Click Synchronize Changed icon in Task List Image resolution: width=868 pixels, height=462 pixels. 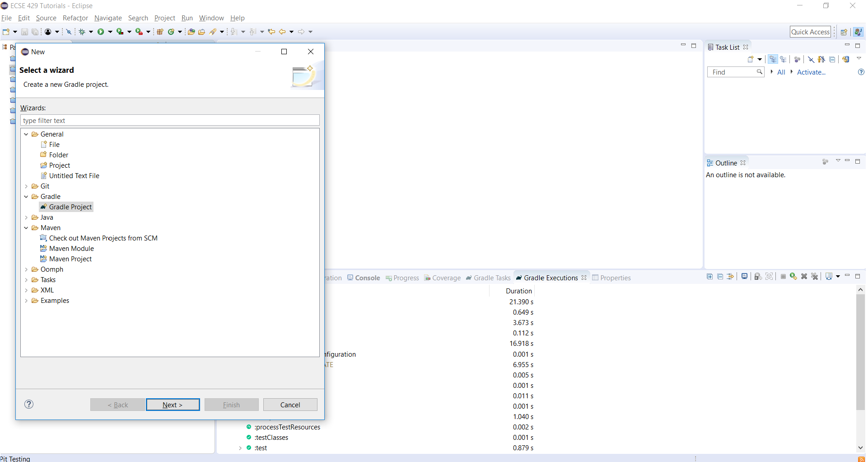coord(846,59)
